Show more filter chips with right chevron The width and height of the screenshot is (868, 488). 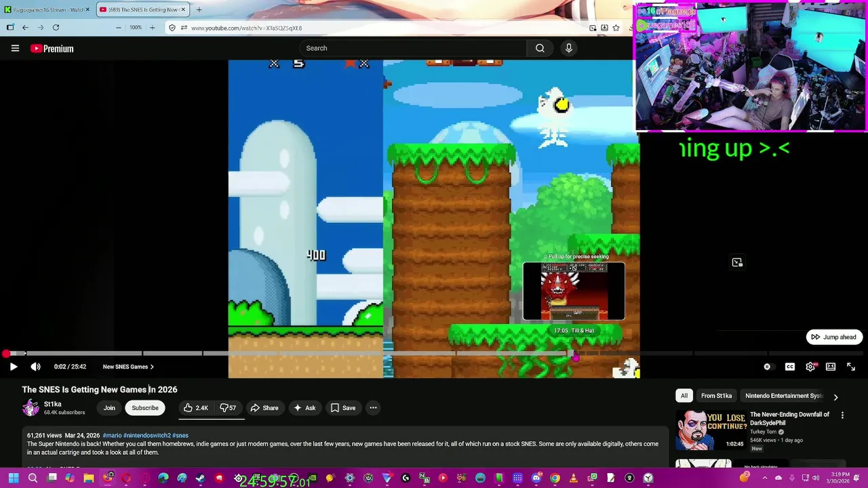coord(835,397)
